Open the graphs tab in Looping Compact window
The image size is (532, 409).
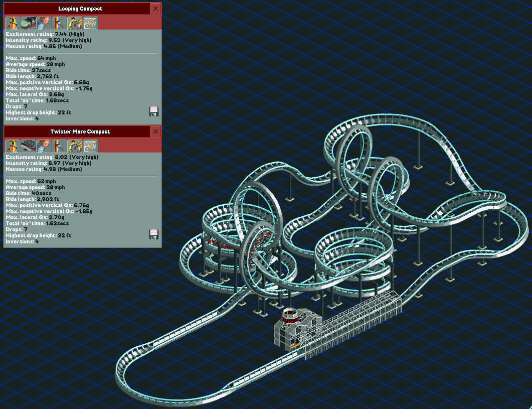(x=91, y=23)
